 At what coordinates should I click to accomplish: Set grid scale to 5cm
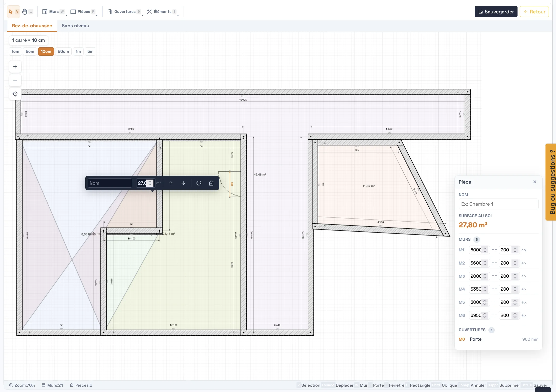(30, 51)
